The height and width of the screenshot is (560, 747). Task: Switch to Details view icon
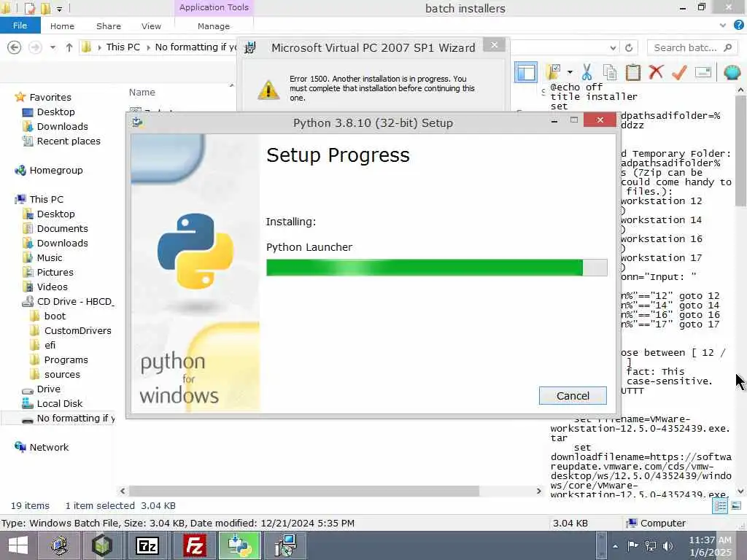[x=720, y=506]
